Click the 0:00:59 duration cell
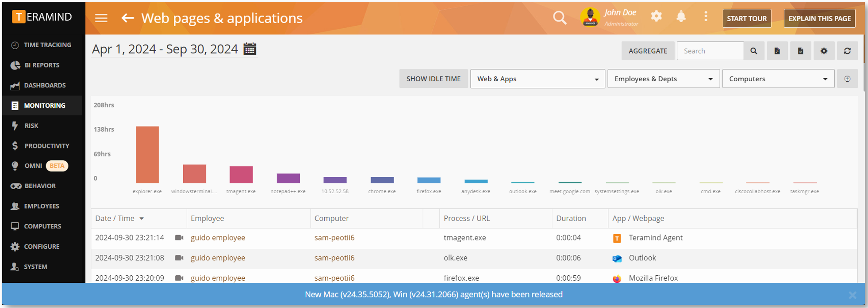The image size is (868, 308). [x=568, y=278]
